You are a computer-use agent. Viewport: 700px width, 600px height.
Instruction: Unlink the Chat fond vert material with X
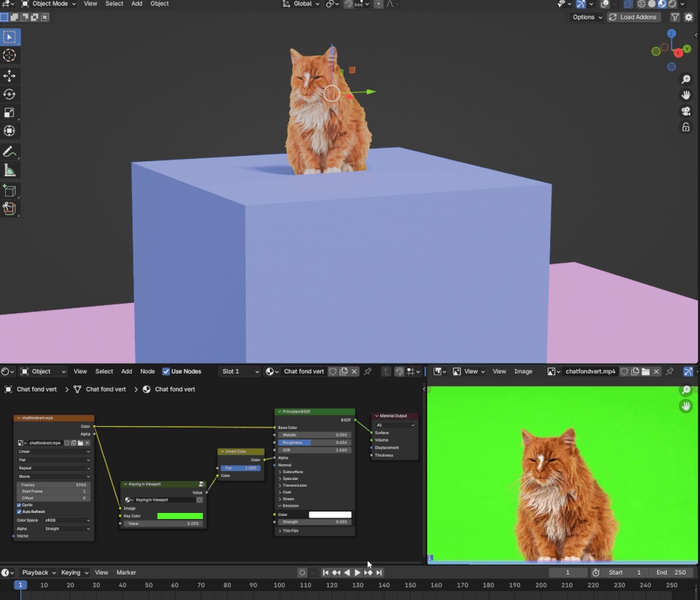pyautogui.click(x=354, y=371)
